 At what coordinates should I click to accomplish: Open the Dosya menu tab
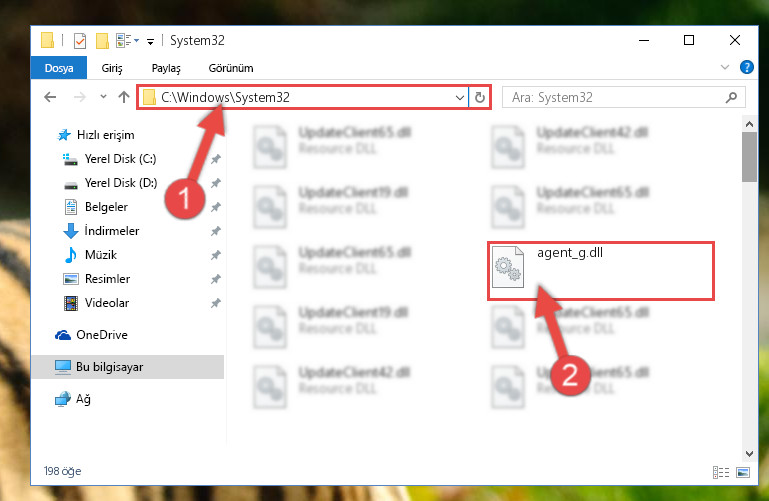coord(59,68)
